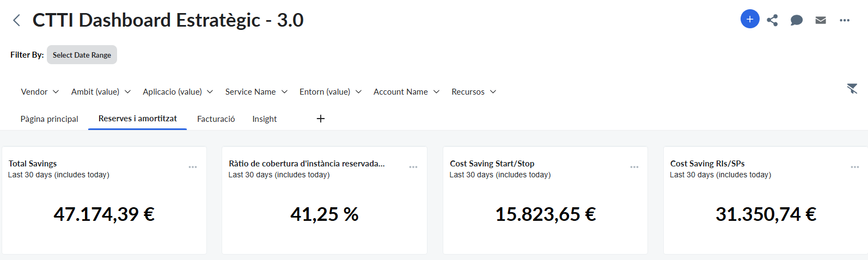Open Cost Saving Start/Stop card options
The height and width of the screenshot is (260, 868).
[634, 167]
